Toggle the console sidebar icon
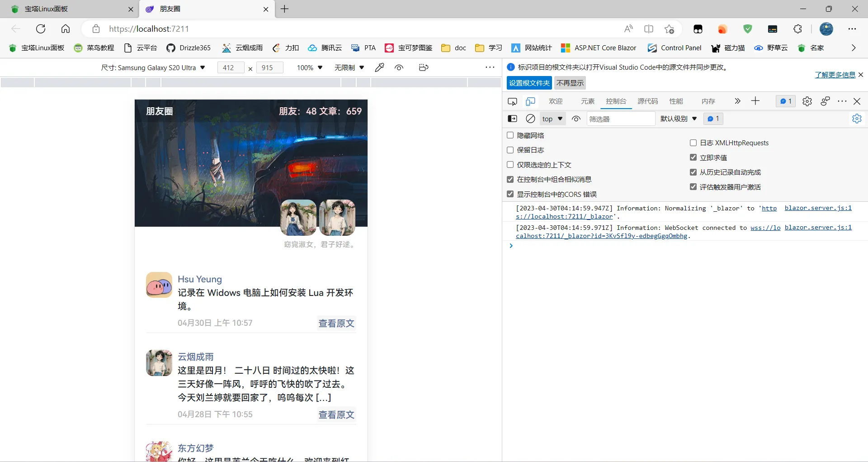This screenshot has width=868, height=462. point(513,119)
